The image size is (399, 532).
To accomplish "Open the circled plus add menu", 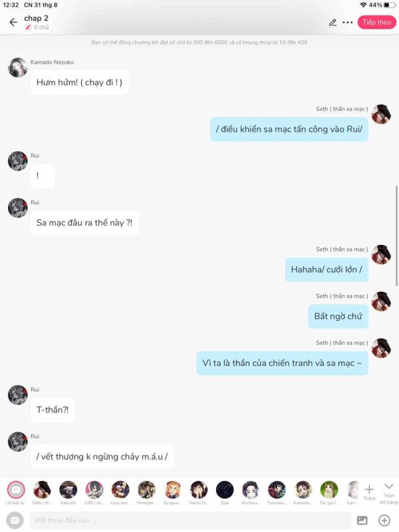I will (x=384, y=520).
